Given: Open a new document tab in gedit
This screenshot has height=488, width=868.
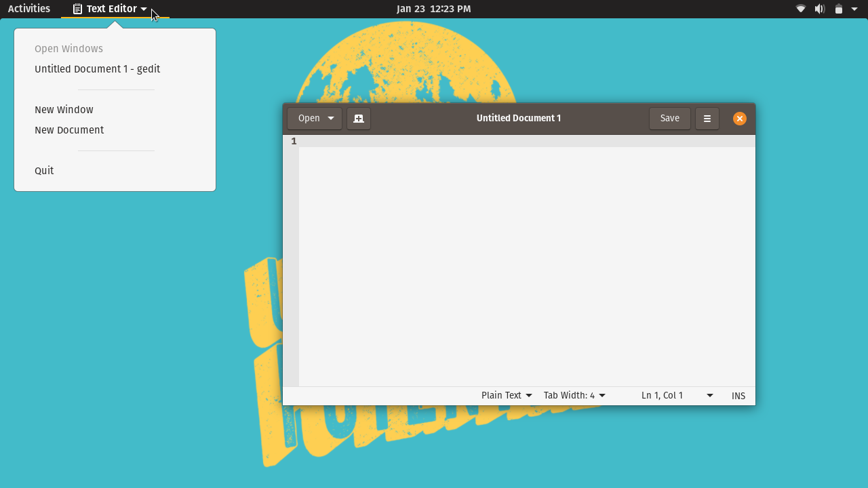Looking at the screenshot, I should tap(359, 118).
